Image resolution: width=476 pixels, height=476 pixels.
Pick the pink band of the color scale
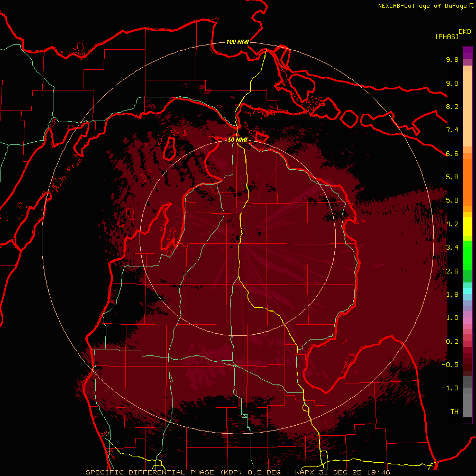click(467, 321)
